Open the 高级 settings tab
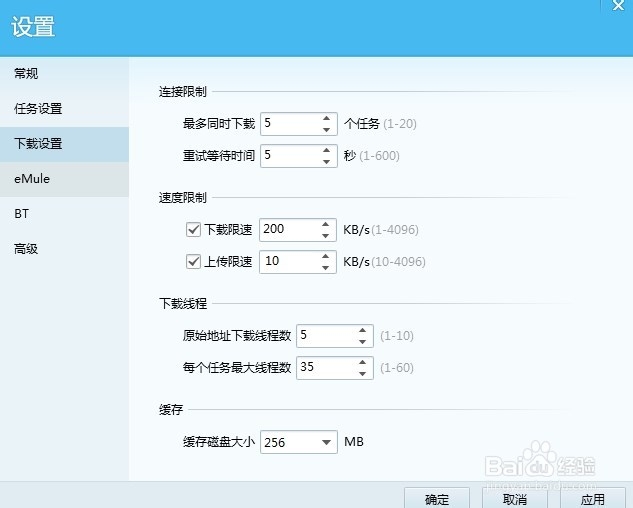 [x=64, y=249]
